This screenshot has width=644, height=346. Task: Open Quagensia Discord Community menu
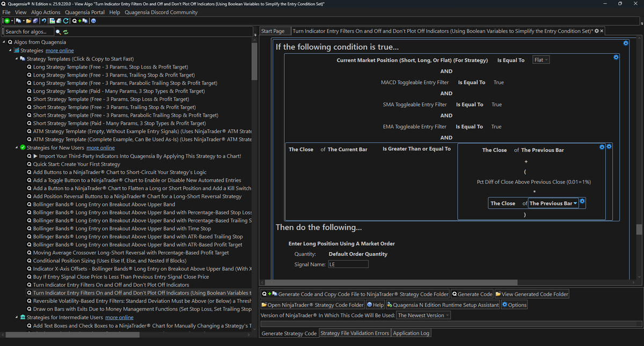coord(161,12)
